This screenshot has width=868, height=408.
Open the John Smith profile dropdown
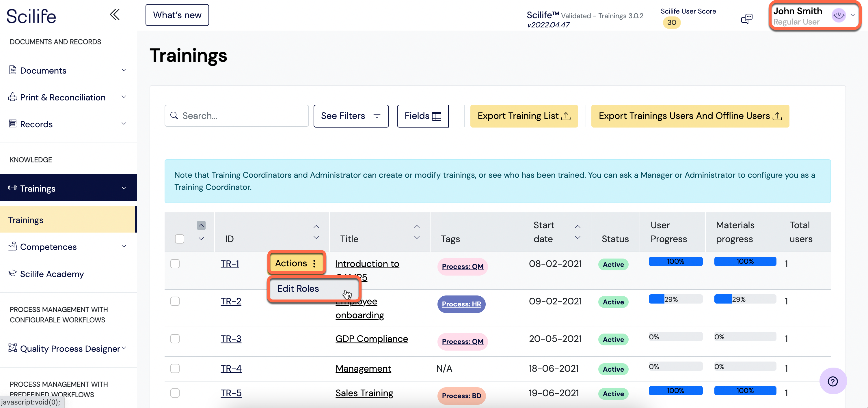pyautogui.click(x=853, y=15)
